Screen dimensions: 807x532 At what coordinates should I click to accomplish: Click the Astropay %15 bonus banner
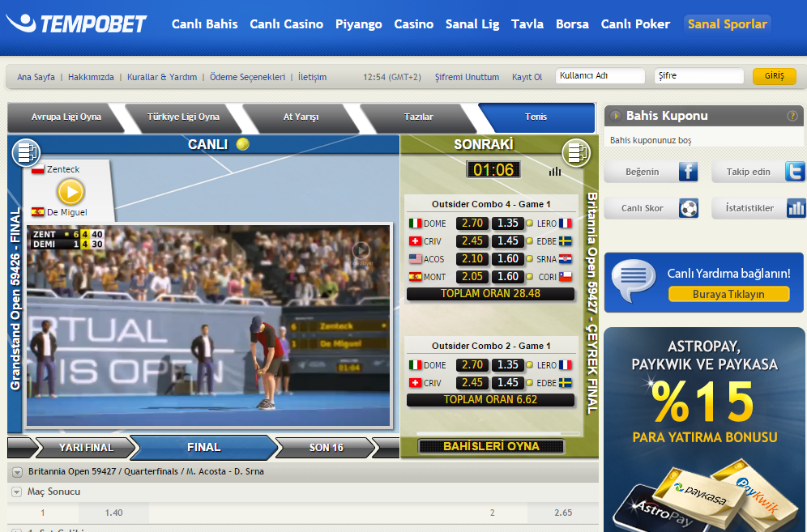(x=705, y=430)
